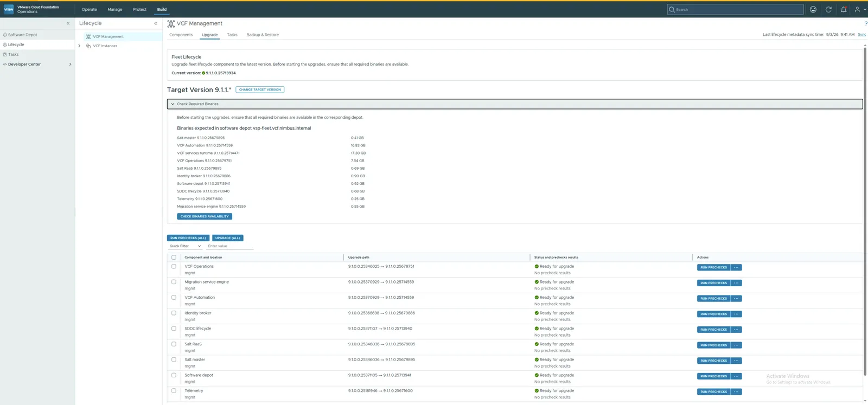Switch to the Backup & Restore tab
The height and width of the screenshot is (405, 868).
pos(263,35)
